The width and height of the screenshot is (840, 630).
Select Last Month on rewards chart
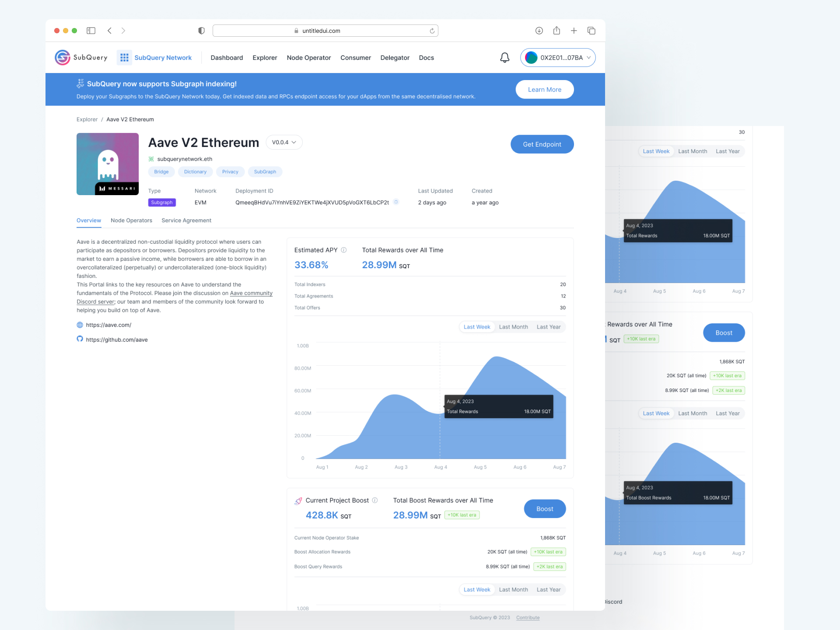[513, 327]
